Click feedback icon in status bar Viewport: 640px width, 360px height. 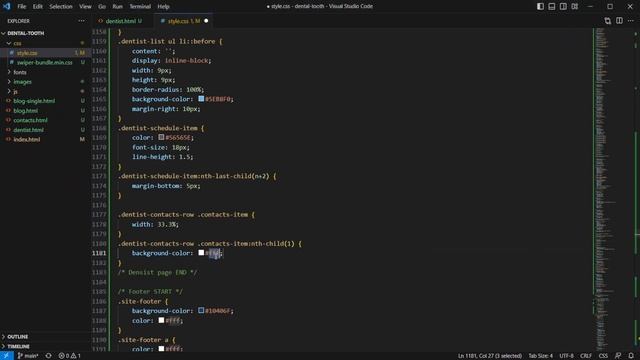618,356
